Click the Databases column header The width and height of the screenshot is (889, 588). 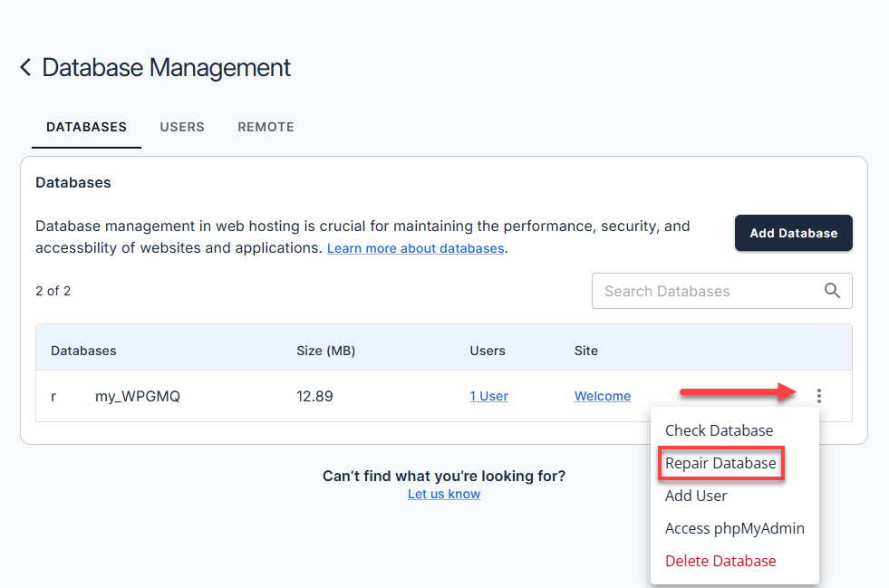pyautogui.click(x=83, y=351)
